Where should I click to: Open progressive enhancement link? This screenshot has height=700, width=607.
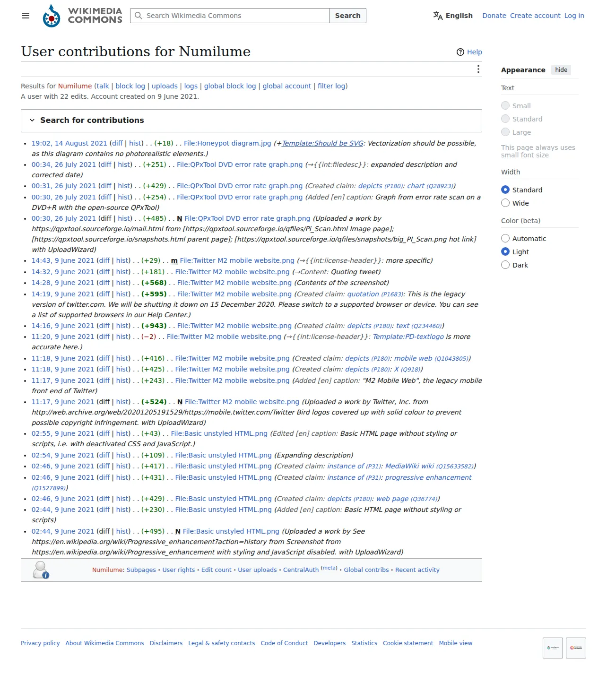428,477
